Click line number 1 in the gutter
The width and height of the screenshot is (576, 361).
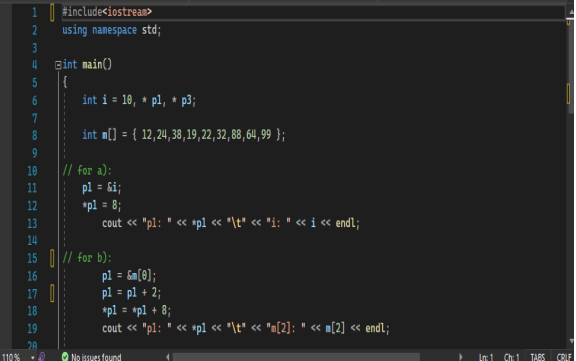(x=35, y=13)
